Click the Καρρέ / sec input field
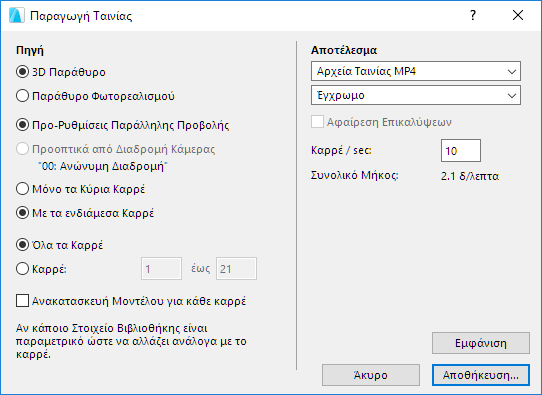The width and height of the screenshot is (542, 395). [461, 151]
